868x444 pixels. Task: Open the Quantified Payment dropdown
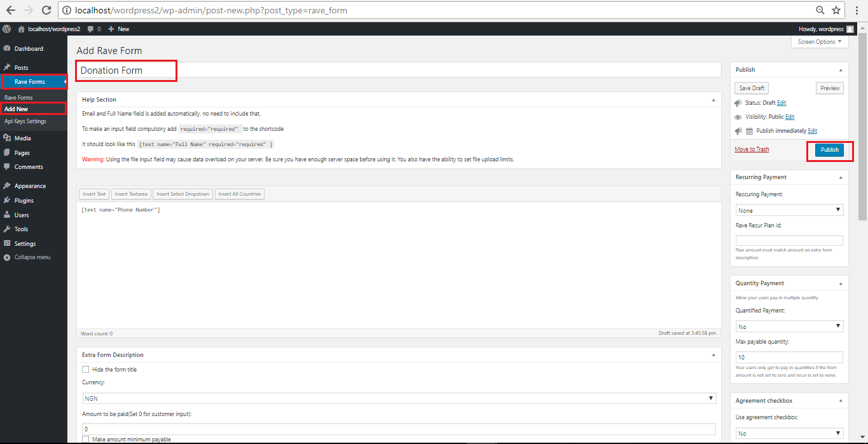click(789, 326)
